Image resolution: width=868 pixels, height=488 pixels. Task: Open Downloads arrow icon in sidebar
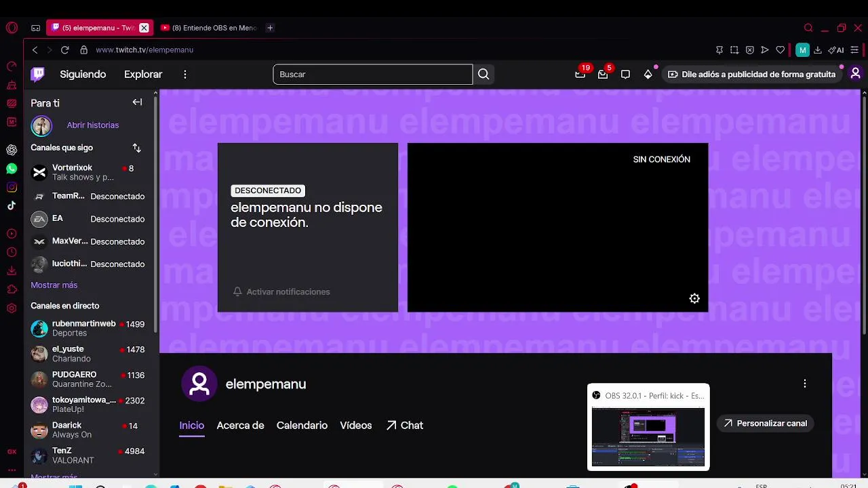(12, 271)
